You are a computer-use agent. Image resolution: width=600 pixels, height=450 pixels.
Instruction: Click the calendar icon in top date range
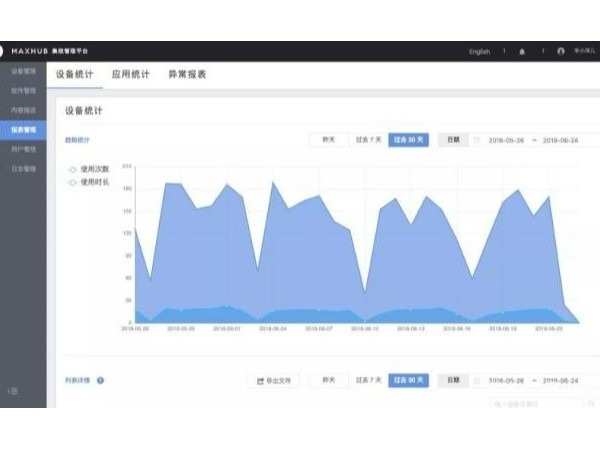tap(477, 140)
